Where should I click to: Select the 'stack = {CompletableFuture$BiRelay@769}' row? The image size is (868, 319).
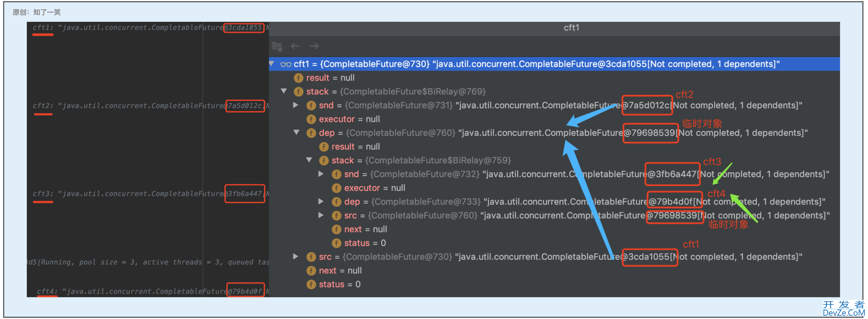(x=554, y=92)
